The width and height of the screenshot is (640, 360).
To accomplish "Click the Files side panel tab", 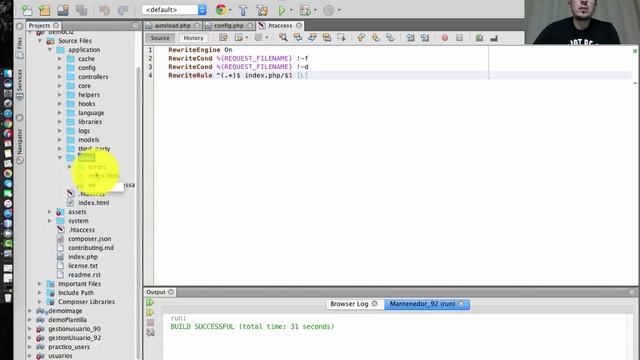I will (20, 47).
